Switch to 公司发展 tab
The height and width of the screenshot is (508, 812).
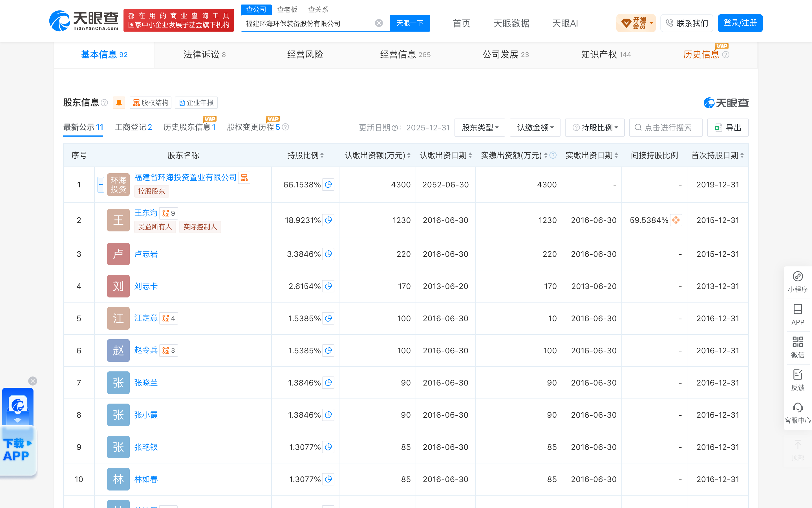click(506, 55)
